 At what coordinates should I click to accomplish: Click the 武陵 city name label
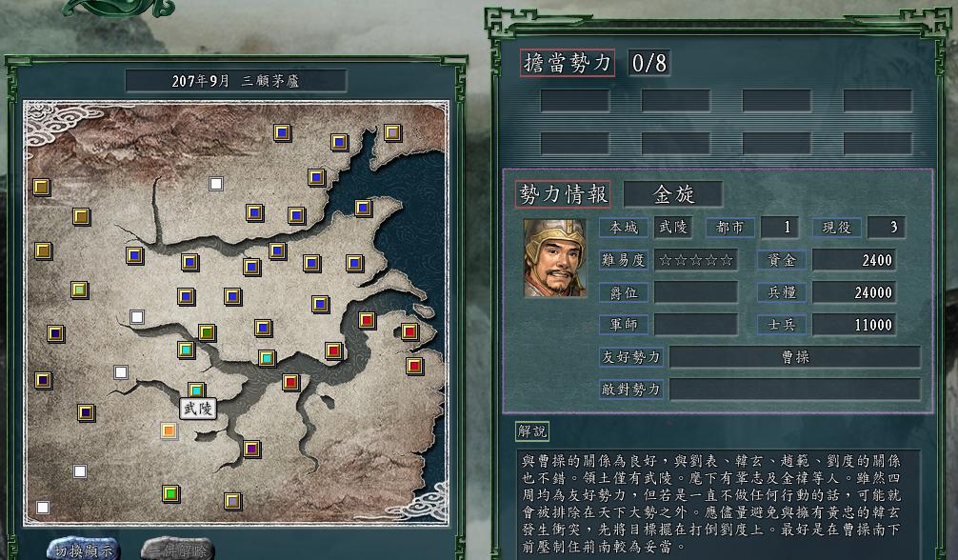tap(198, 409)
